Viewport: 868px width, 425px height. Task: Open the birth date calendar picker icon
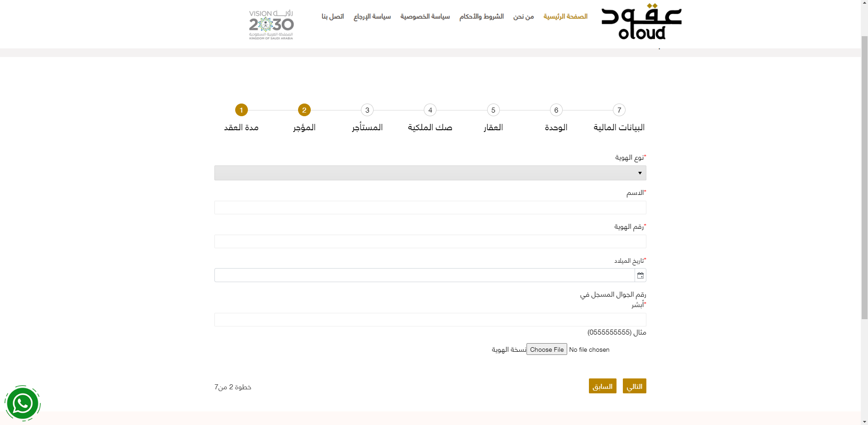(640, 275)
